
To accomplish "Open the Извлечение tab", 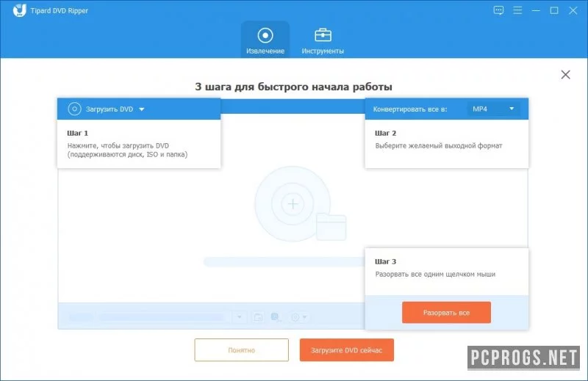I will pyautogui.click(x=265, y=40).
